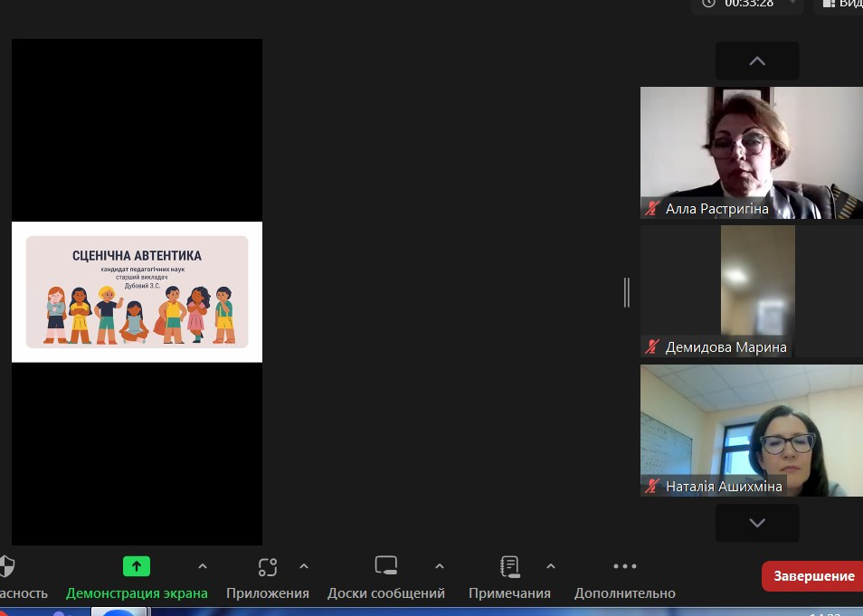Image resolution: width=863 pixels, height=616 pixels.
Task: Select Наталія Ашихміна video tile
Action: point(752,431)
